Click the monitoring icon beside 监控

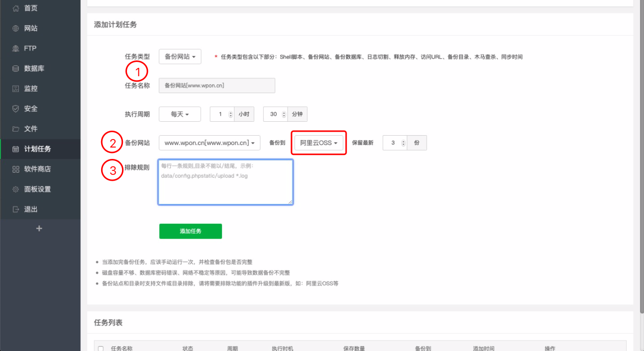tap(15, 89)
